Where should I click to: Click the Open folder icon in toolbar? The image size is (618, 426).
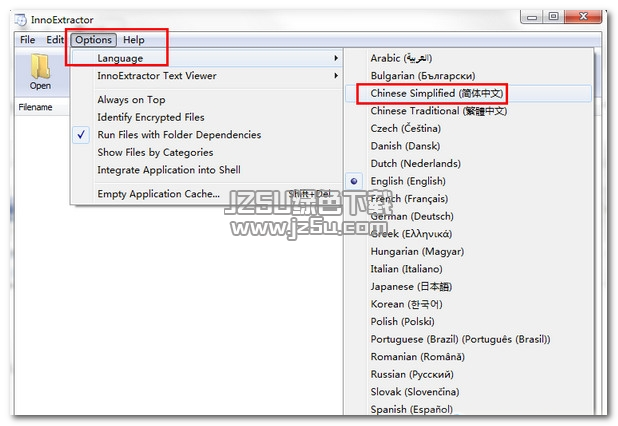(x=40, y=72)
